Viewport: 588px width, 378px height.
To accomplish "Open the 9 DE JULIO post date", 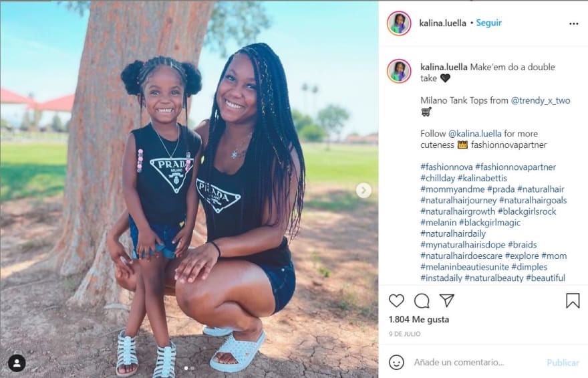I will (x=405, y=334).
